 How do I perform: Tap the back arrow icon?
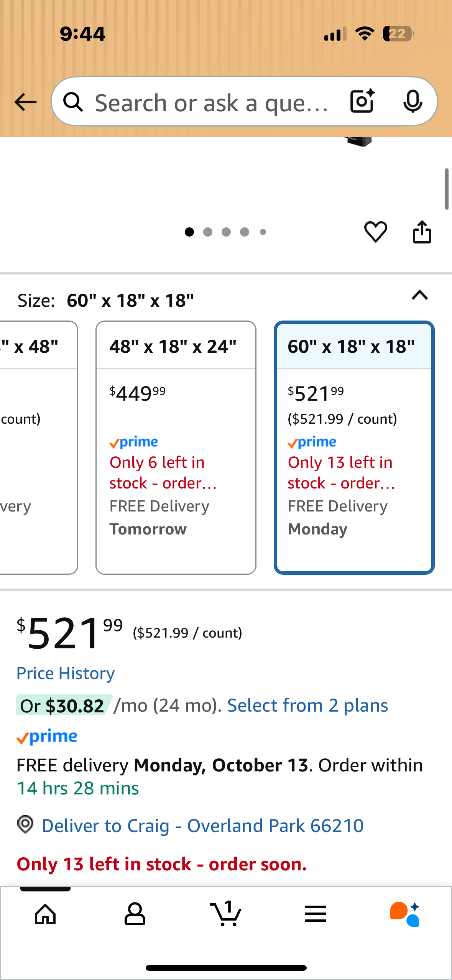[25, 102]
